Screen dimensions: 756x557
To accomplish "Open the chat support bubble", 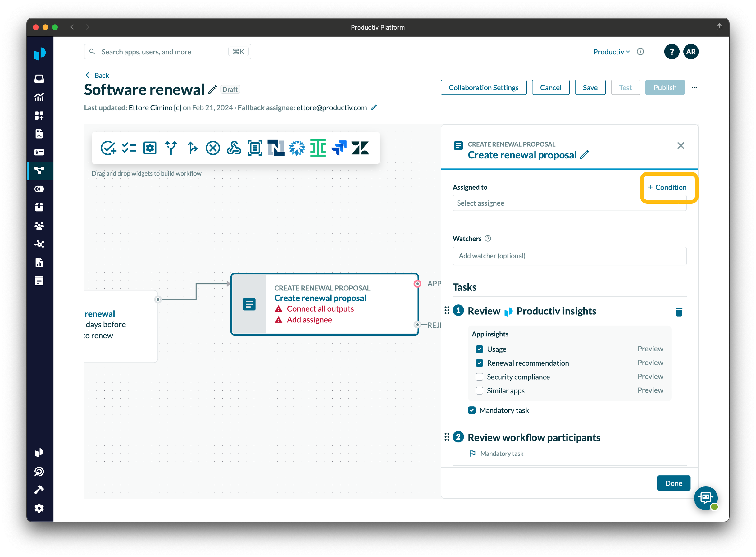I will 705,498.
